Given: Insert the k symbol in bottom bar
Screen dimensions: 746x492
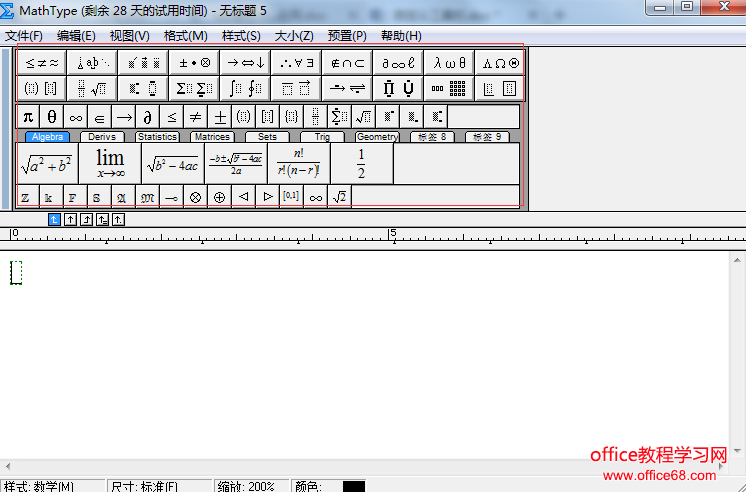Looking at the screenshot, I should point(51,197).
